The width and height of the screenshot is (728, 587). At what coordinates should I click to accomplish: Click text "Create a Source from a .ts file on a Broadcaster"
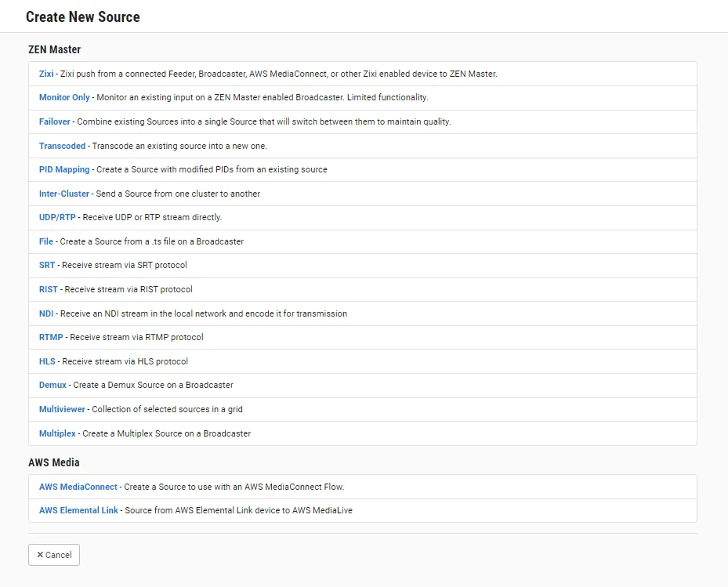tap(152, 241)
